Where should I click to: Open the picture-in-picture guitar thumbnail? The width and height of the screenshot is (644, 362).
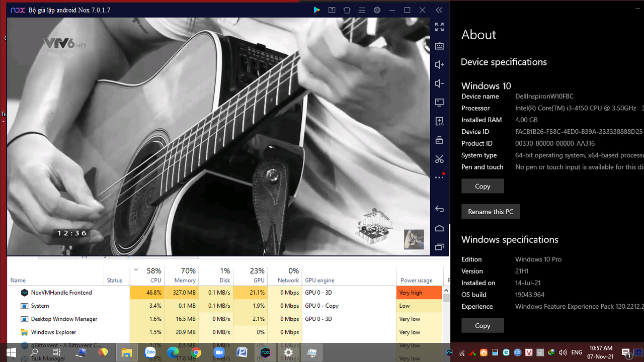pos(414,239)
